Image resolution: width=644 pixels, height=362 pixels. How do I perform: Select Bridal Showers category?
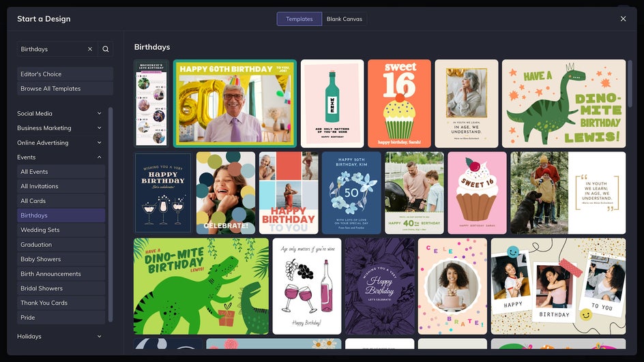(x=61, y=288)
